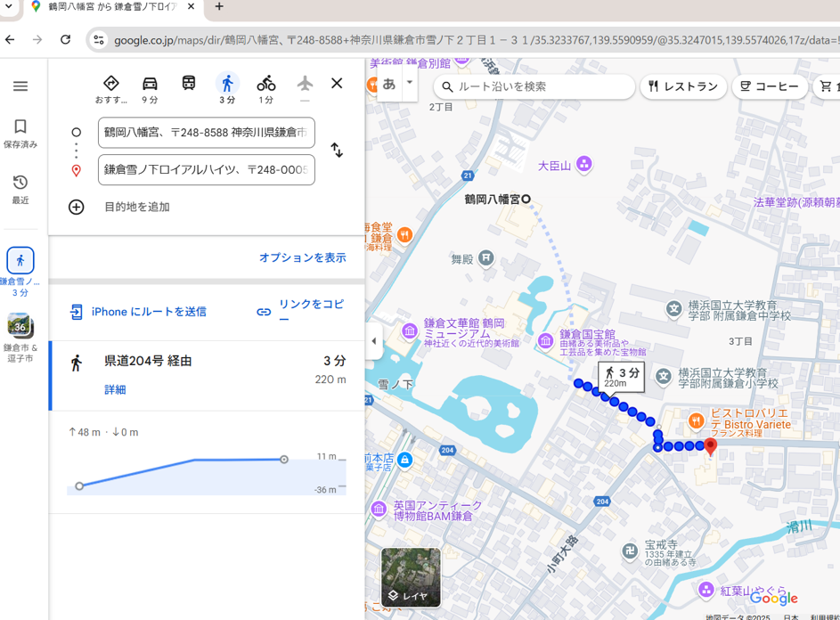The width and height of the screenshot is (840, 620).
Task: Close the directions panel with X
Action: 337,83
